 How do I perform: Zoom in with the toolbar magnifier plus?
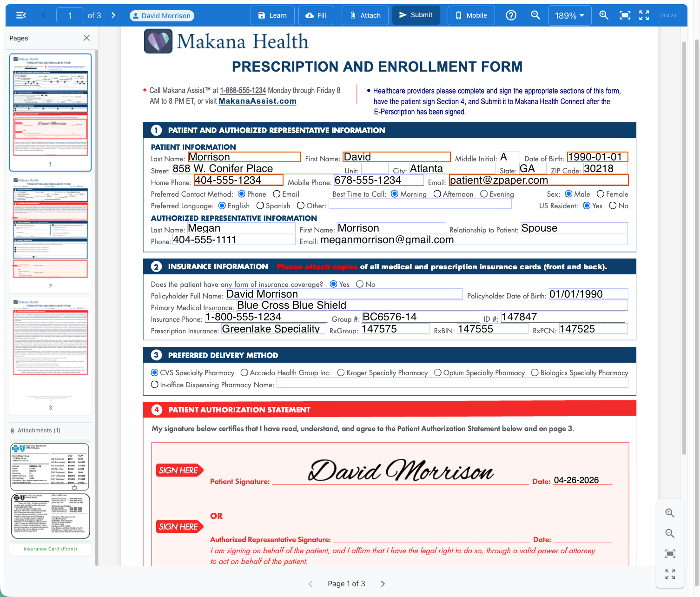(604, 15)
